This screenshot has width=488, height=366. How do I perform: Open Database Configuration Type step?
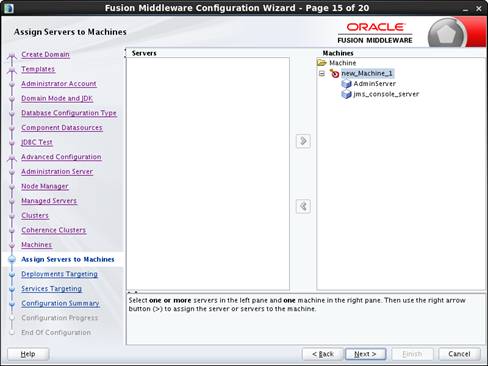pos(69,113)
